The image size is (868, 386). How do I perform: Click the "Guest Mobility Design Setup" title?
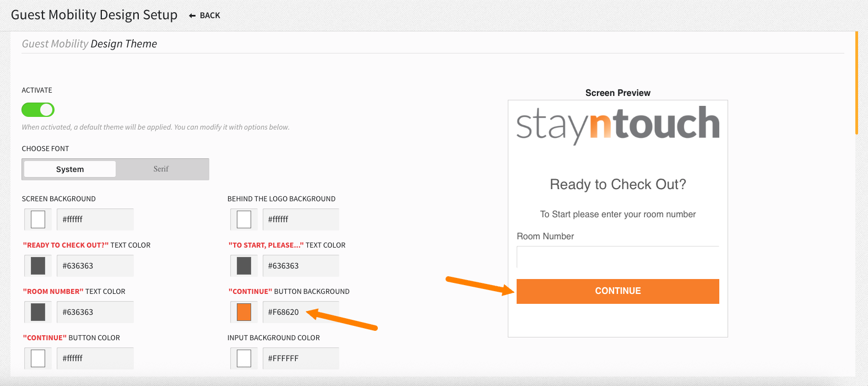tap(94, 15)
